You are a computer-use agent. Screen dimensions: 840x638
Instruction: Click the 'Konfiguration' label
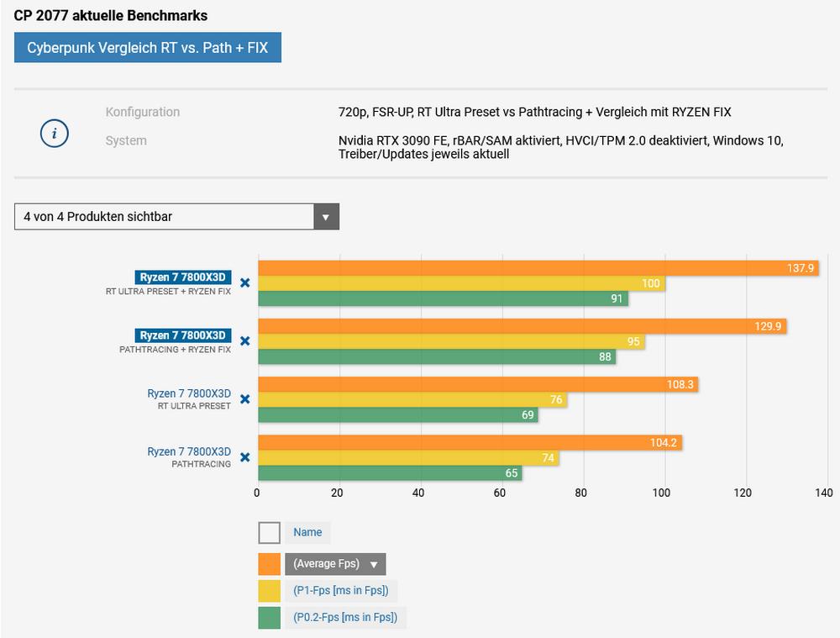[143, 112]
